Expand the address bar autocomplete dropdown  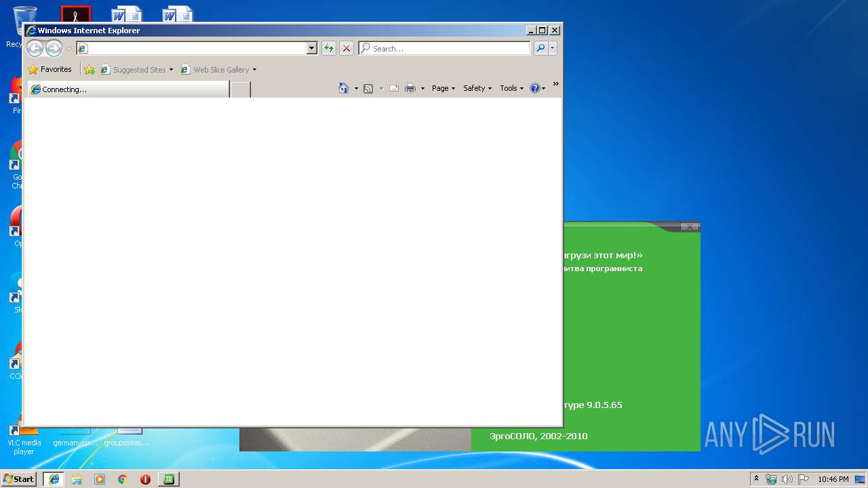pyautogui.click(x=312, y=48)
